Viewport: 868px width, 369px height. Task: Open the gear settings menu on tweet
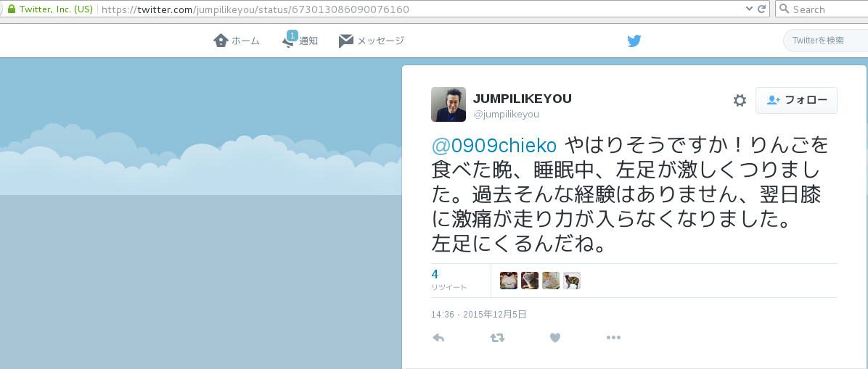740,100
